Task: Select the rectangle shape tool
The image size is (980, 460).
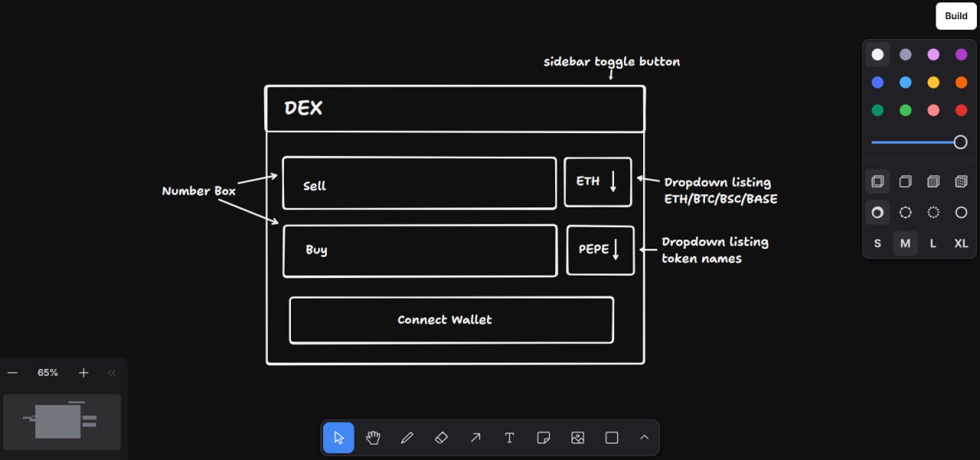Action: coord(612,438)
